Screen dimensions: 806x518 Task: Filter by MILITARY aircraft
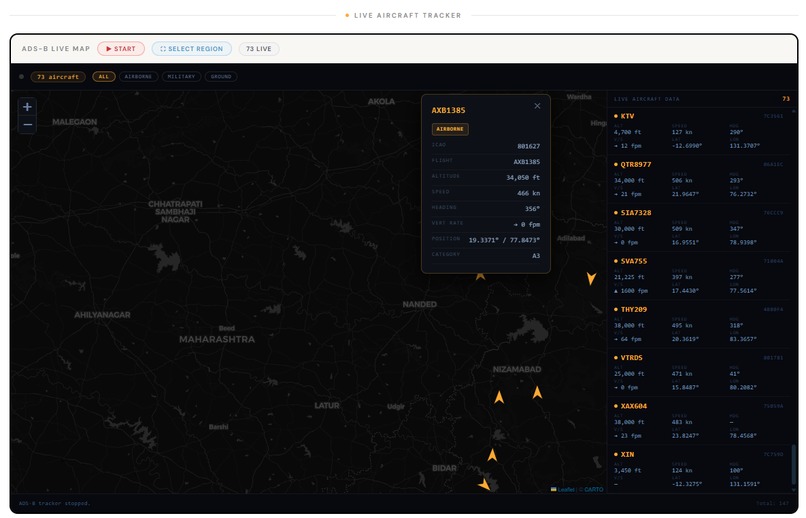tap(181, 77)
